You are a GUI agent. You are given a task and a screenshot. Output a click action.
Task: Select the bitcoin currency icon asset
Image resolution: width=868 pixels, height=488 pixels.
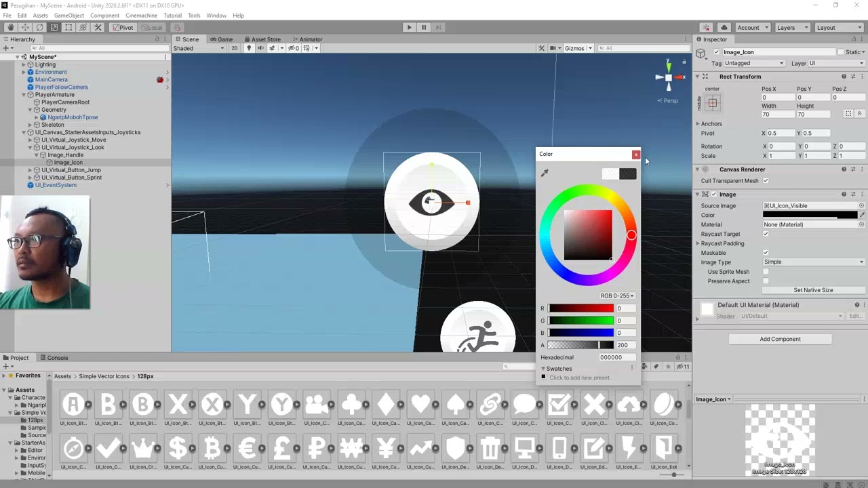click(x=212, y=448)
